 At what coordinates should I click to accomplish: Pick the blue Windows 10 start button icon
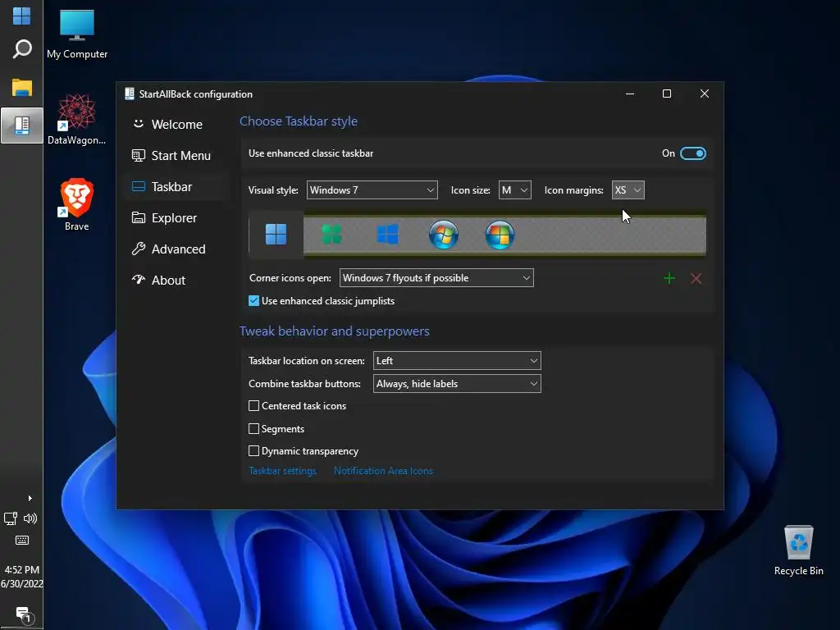387,234
